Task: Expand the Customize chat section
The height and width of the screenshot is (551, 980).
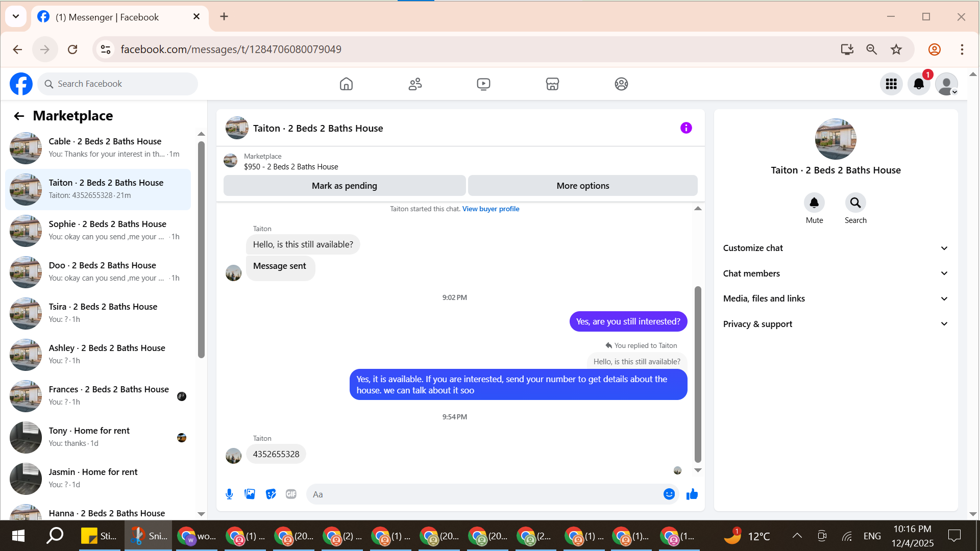Action: [835, 248]
